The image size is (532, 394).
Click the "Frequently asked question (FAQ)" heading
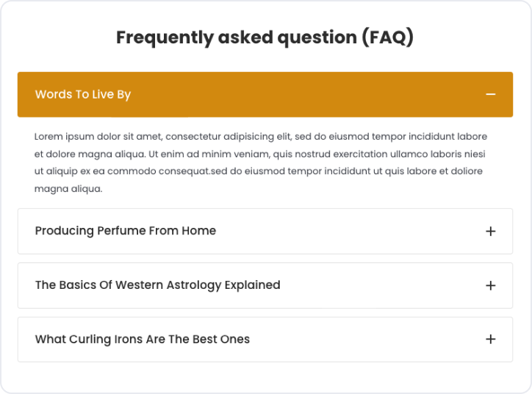(265, 37)
